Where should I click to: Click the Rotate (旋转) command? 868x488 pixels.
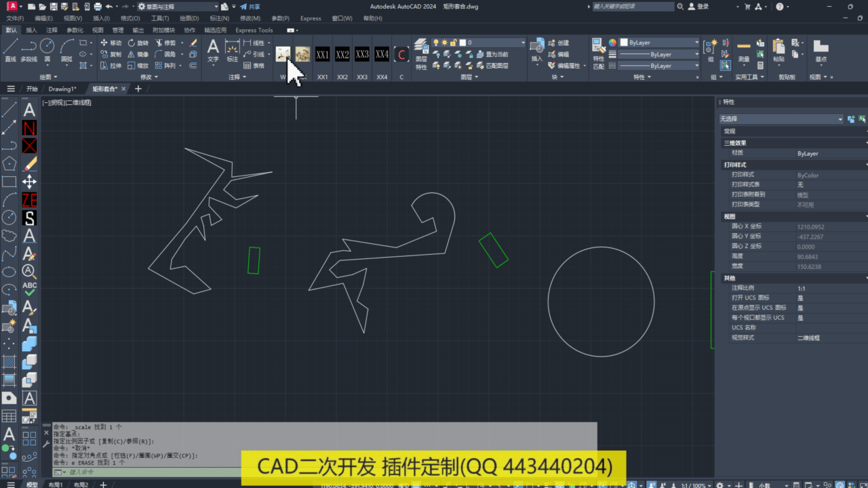(x=138, y=43)
